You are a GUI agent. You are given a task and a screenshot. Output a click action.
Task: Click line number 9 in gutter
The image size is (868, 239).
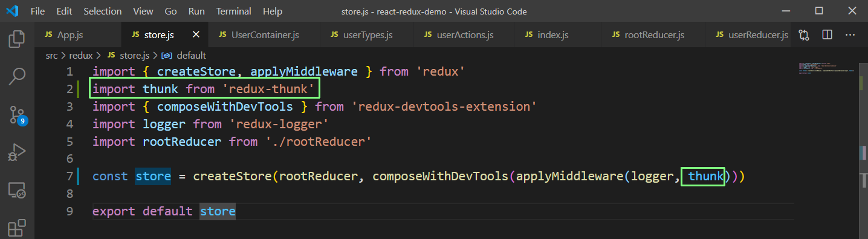pyautogui.click(x=70, y=212)
